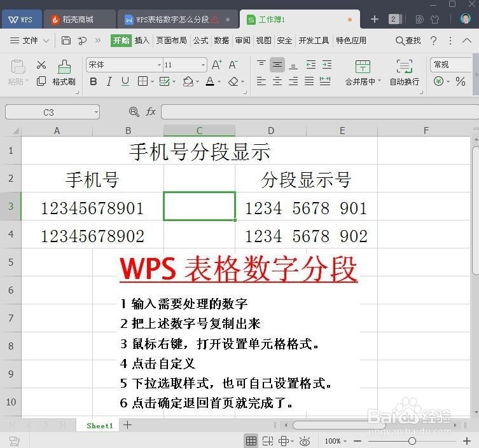Switch to the 审阅 ribbon tab
Screen dimensions: 479x448
[243, 41]
